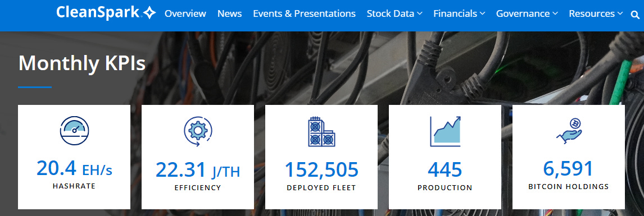The image size is (644, 216).
Task: Click the hashrate speedometer icon
Action: point(74,131)
